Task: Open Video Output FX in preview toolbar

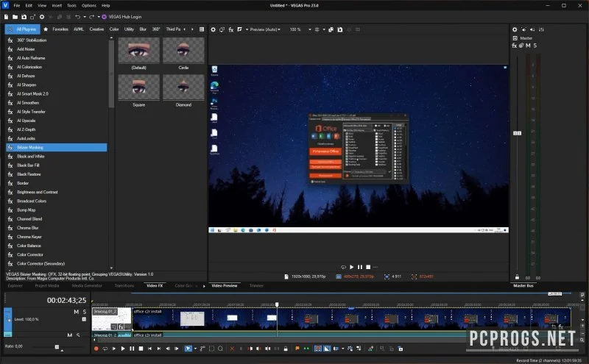Action: coord(231,29)
